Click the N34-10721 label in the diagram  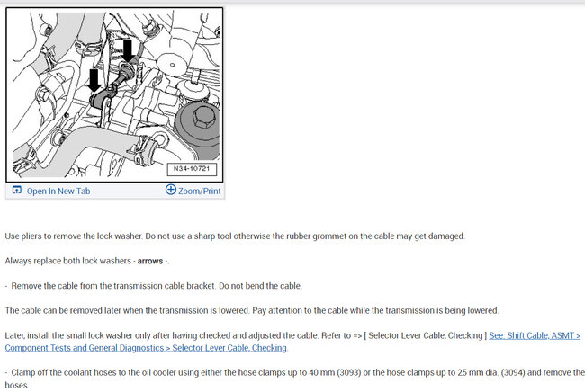coord(192,169)
